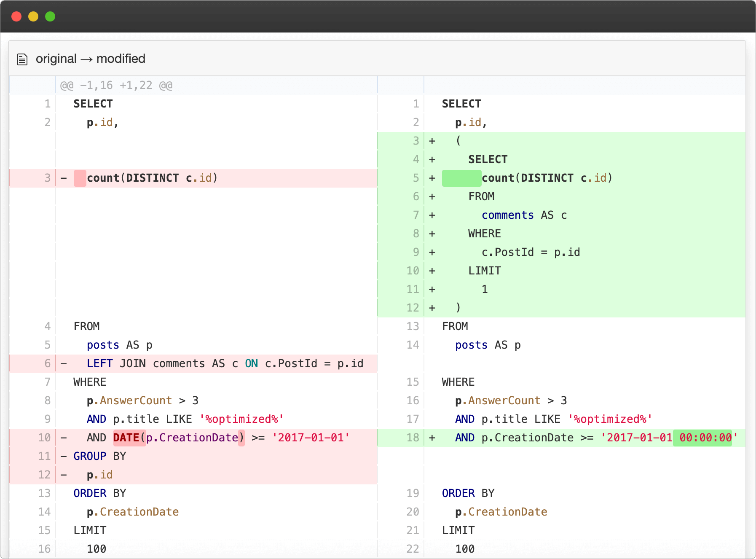Click the minus marker on the LEFT JOIN line
This screenshot has height=559, width=756.
(64, 363)
